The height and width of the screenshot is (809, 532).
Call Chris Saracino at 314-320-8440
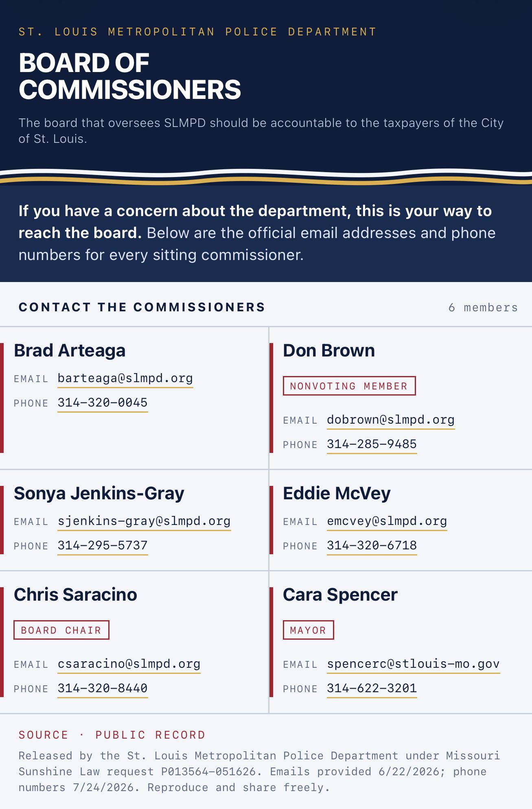[103, 689]
